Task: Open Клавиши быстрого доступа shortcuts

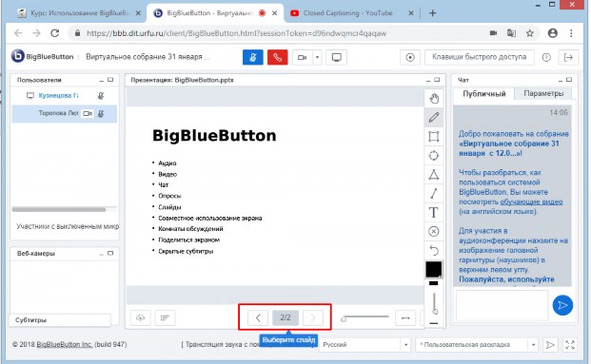Action: coord(480,57)
